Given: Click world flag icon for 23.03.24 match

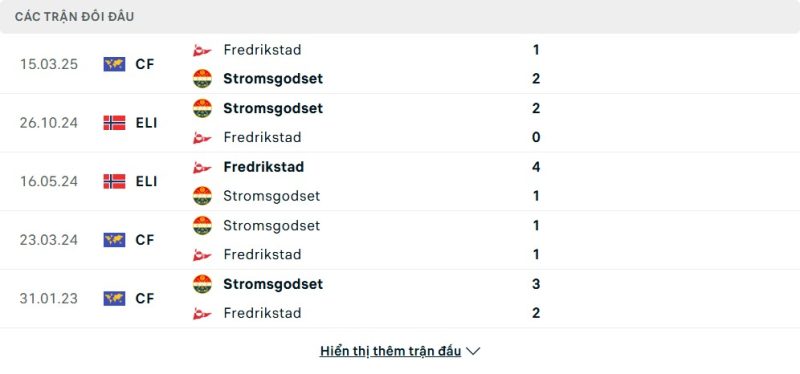Looking at the screenshot, I should 114,240.
